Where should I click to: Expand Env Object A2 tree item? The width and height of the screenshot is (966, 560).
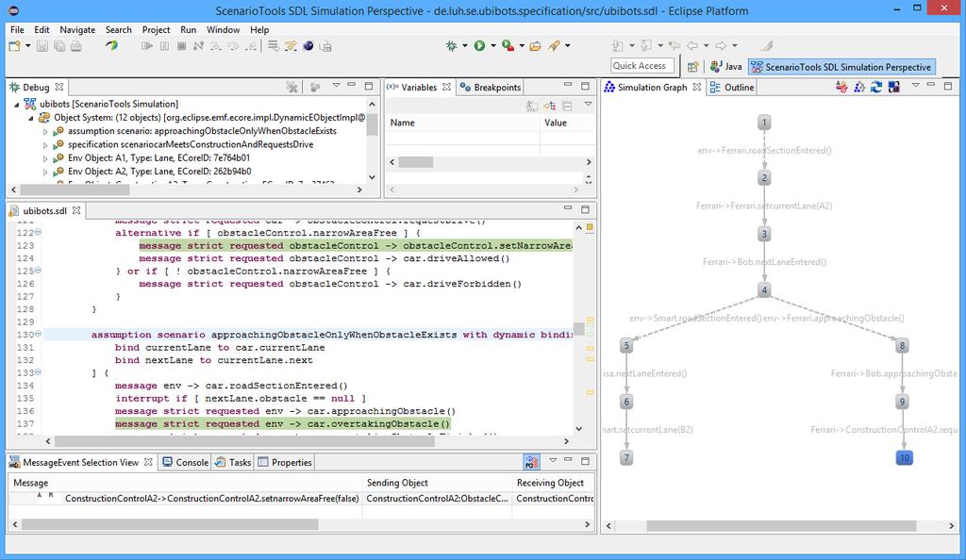tap(45, 173)
